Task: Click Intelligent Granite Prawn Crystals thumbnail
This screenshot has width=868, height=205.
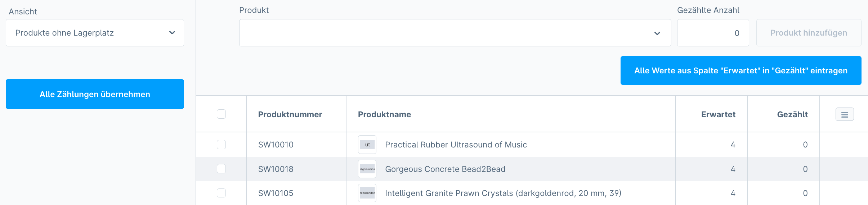Action: coord(367,193)
